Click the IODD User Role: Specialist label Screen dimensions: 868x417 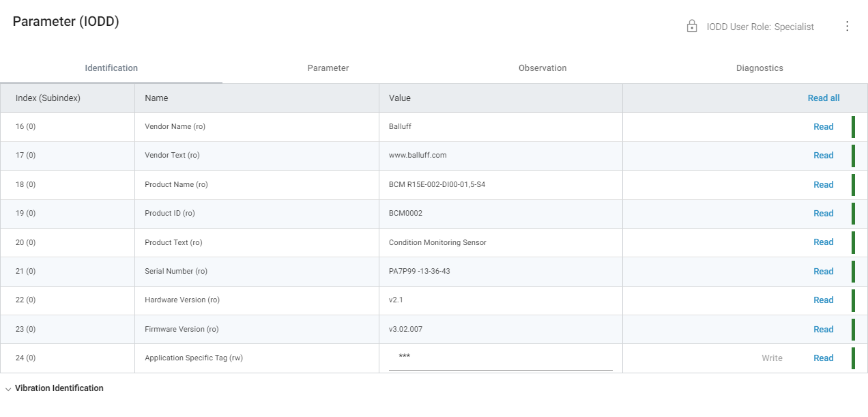point(760,27)
